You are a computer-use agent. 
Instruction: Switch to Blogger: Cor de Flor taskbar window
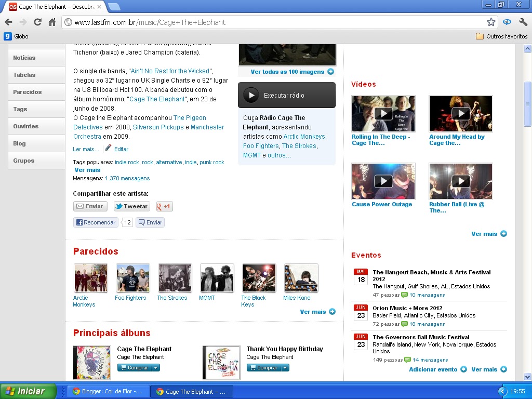[x=108, y=391]
